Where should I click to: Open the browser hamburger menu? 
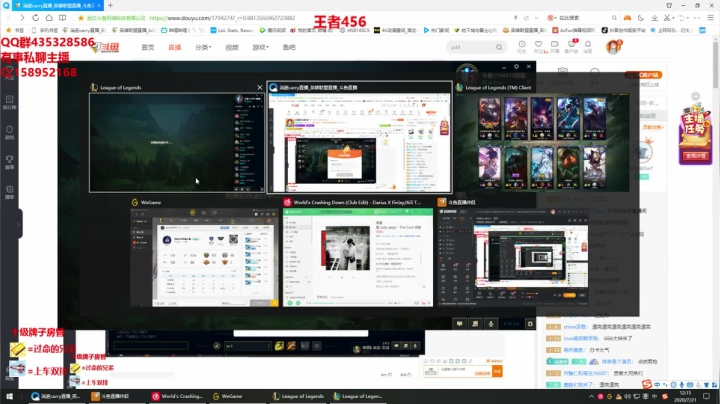(710, 18)
